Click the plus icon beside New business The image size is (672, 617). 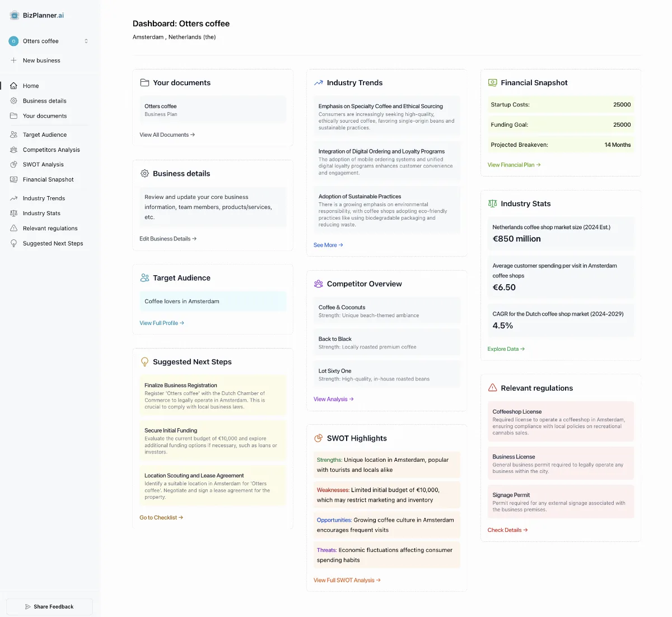pyautogui.click(x=13, y=61)
